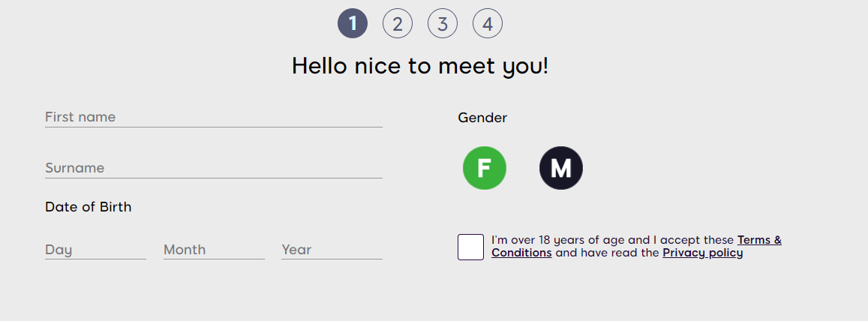868x321 pixels.
Task: Click into the Surname field
Action: [x=213, y=168]
